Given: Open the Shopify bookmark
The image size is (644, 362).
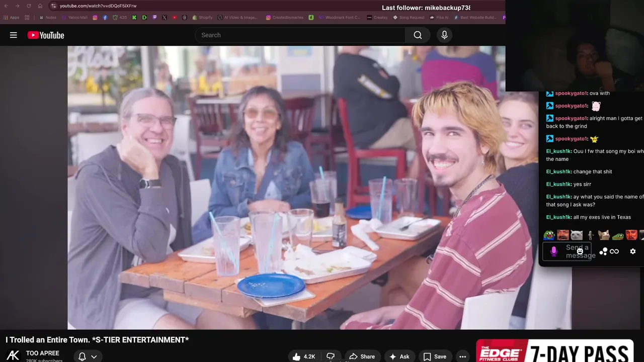Looking at the screenshot, I should tap(203, 17).
